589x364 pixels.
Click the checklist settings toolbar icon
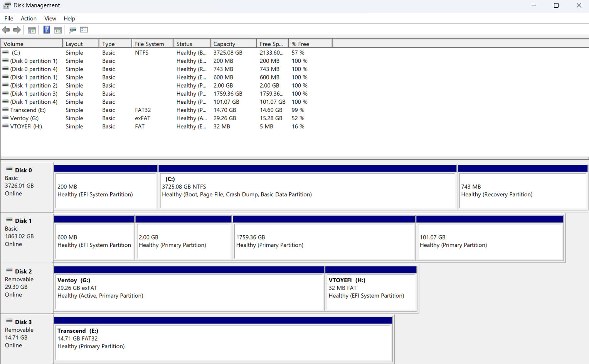pos(84,30)
